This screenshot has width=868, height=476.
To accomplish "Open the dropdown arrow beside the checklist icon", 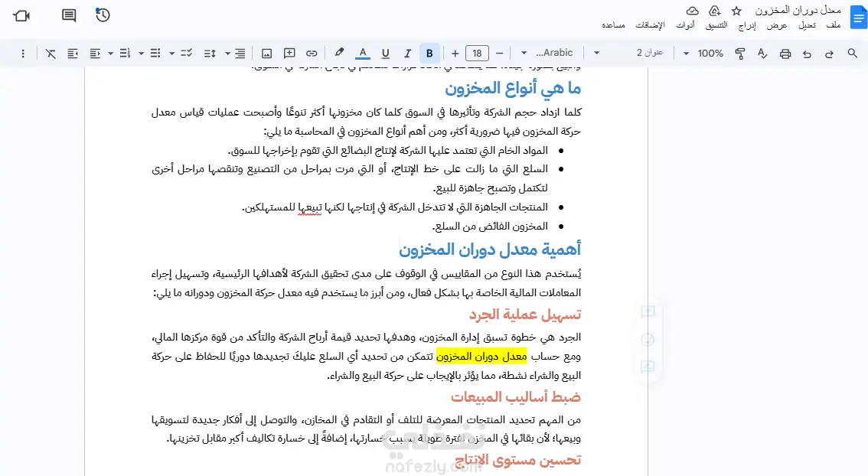I will pyautogui.click(x=171, y=53).
